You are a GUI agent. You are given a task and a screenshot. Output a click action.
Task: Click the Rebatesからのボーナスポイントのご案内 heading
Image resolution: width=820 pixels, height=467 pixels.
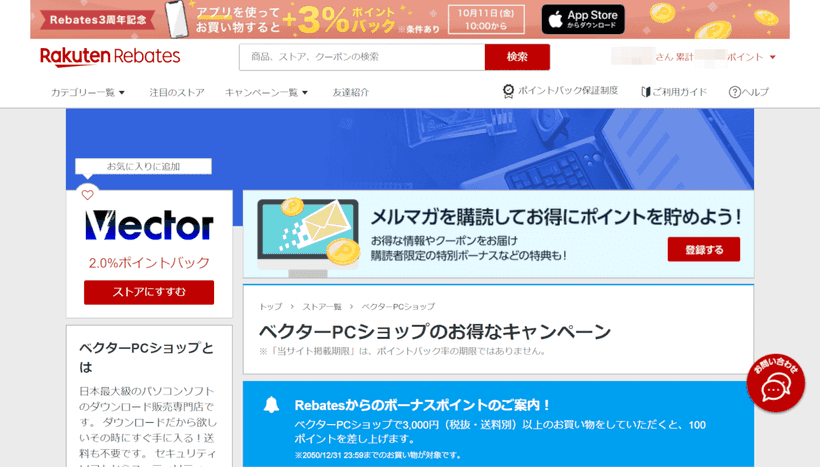point(422,405)
